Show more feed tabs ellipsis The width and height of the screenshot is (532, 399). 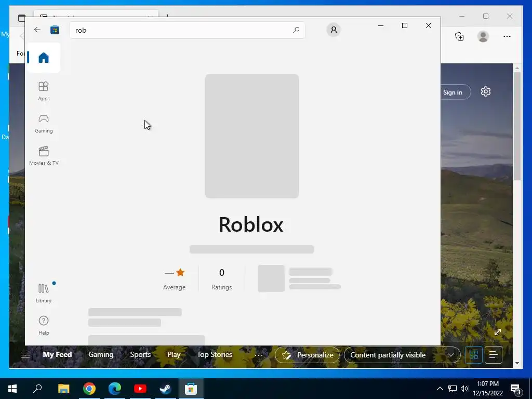(x=259, y=355)
